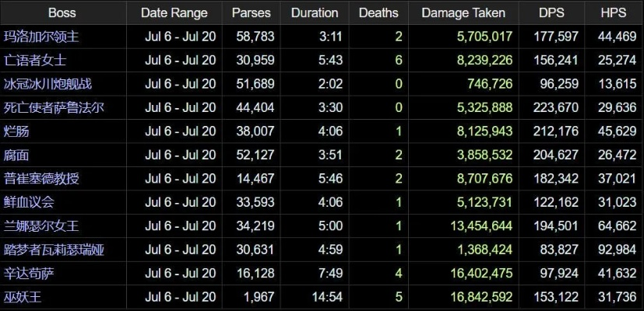Screen dimensions: 644x311
Task: Select the 辛达苟萨 boss link
Action: pyautogui.click(x=29, y=274)
